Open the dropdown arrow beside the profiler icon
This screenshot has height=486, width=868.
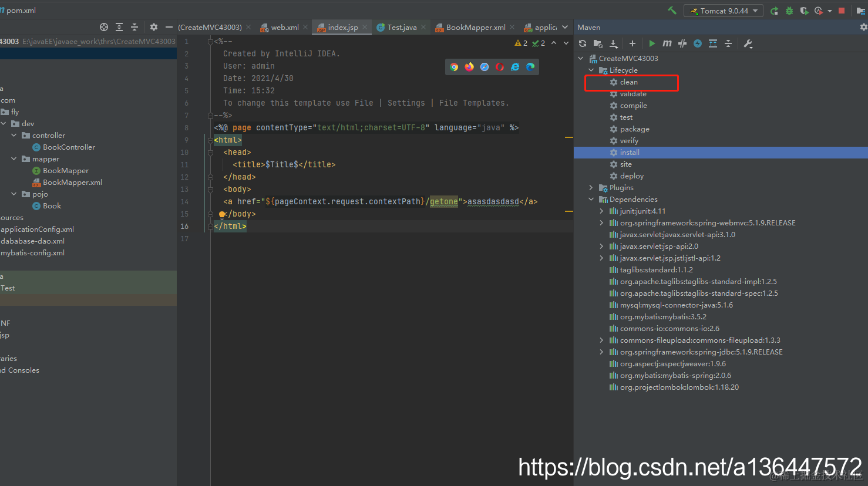830,11
